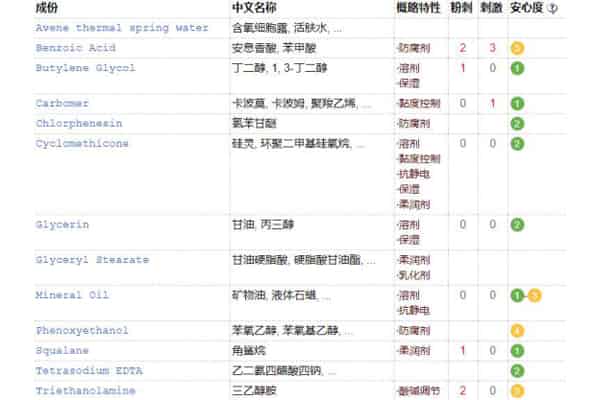The image size is (600, 400).
Task: Open the Glycerin ingredient link
Action: coord(62,225)
